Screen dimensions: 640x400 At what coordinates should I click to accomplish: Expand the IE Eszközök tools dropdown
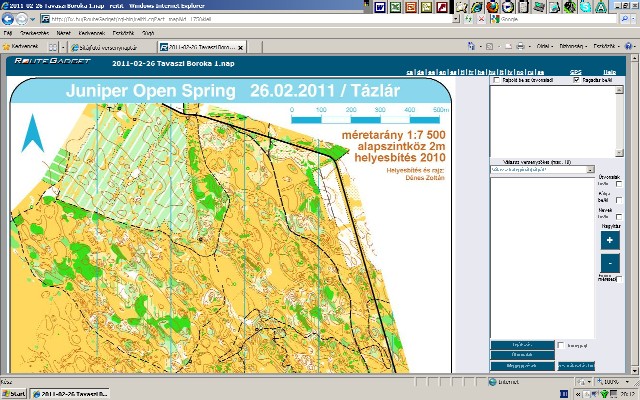pyautogui.click(x=602, y=46)
